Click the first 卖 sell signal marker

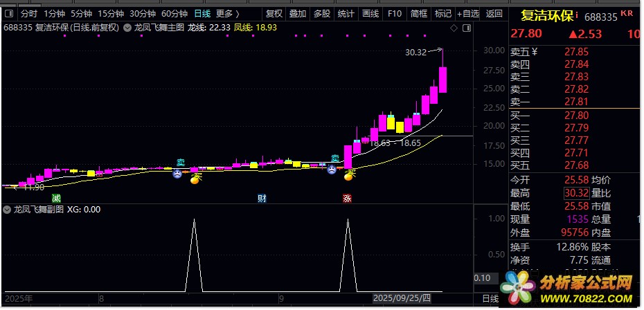[x=181, y=162]
